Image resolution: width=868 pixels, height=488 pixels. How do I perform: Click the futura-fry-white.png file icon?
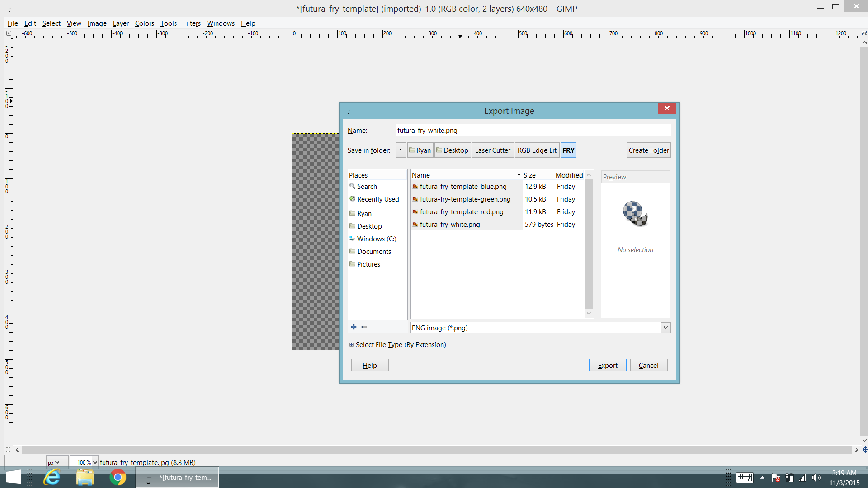[x=415, y=225]
